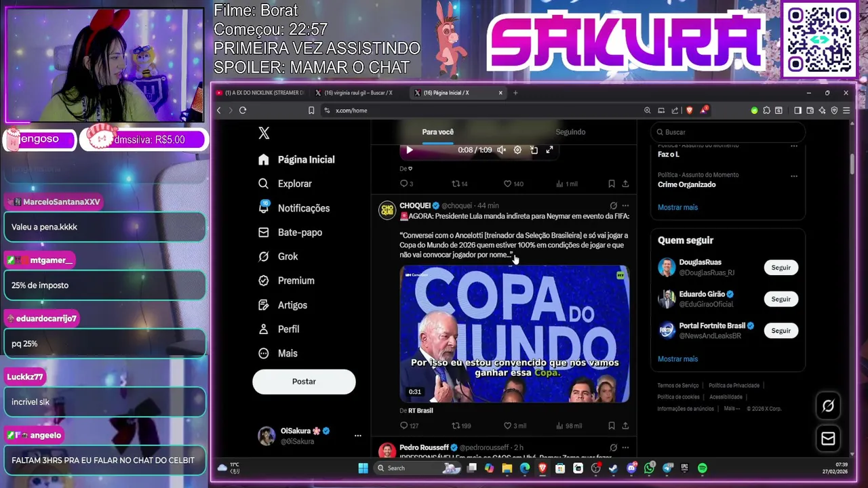The image size is (868, 488).
Task: Switch to A EX DO NICKLINK browser tab
Action: click(261, 93)
